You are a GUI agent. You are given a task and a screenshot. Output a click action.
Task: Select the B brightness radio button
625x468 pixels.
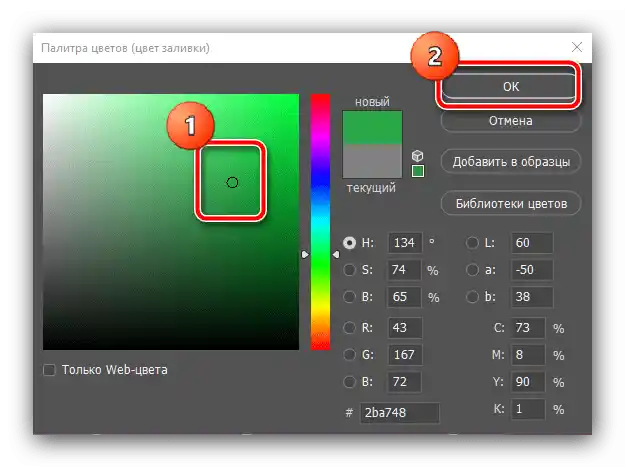click(x=349, y=297)
